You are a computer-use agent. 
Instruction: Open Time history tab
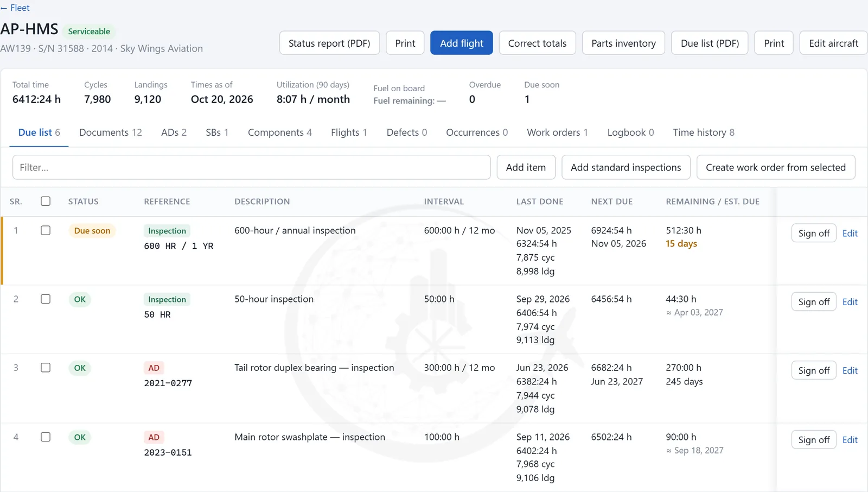704,133
